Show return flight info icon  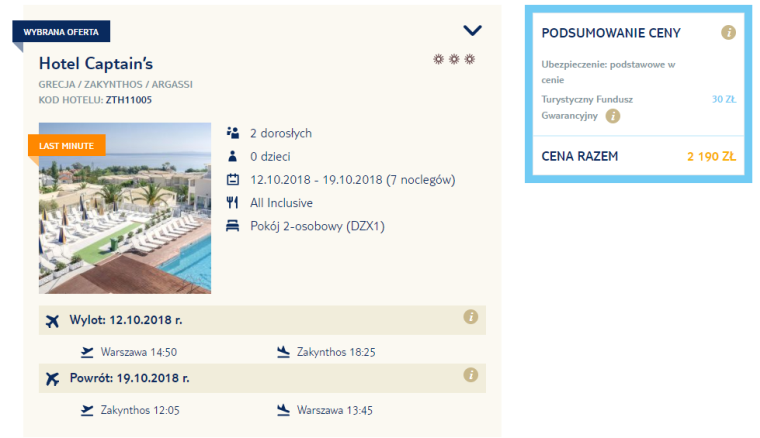coord(470,375)
